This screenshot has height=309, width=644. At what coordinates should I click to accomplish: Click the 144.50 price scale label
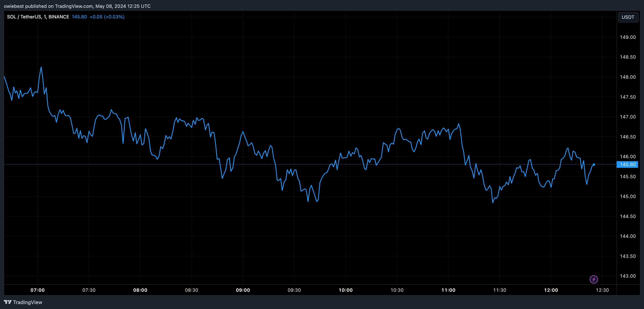628,216
